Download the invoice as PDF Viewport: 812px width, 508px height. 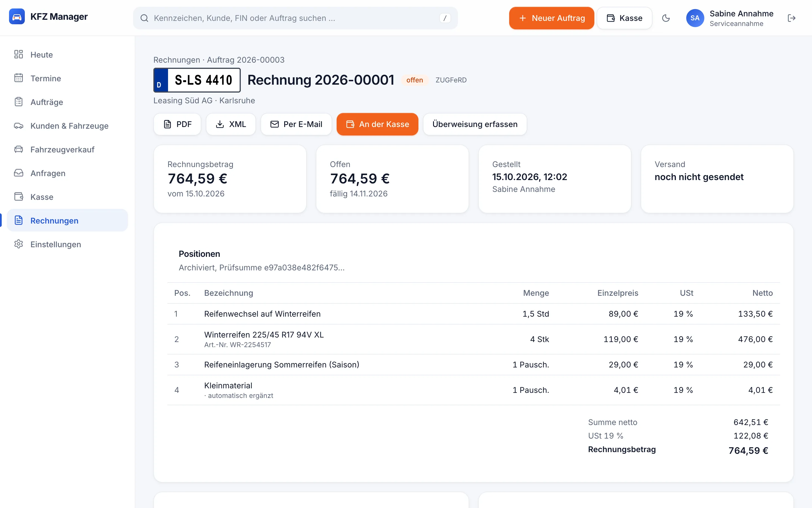[x=177, y=124]
